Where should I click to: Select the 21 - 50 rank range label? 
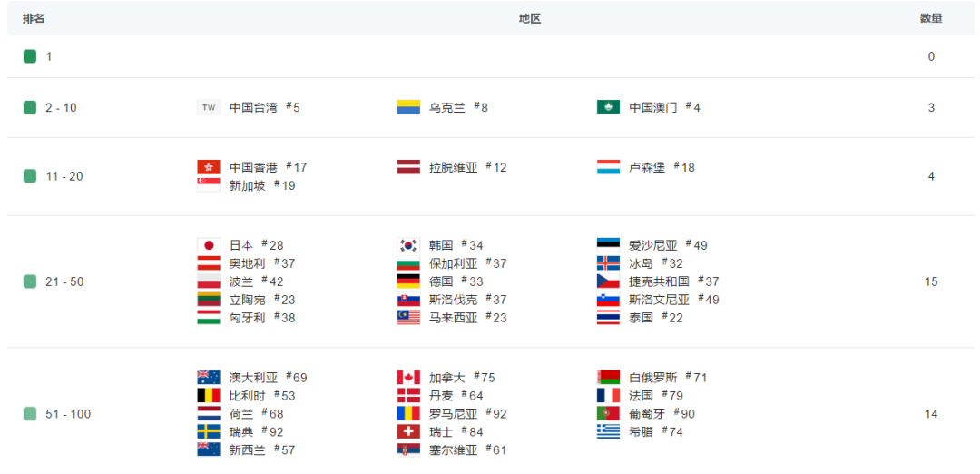[x=64, y=281]
